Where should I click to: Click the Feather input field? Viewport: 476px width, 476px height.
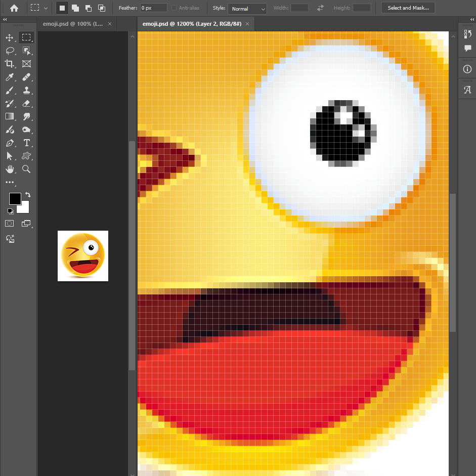154,8
